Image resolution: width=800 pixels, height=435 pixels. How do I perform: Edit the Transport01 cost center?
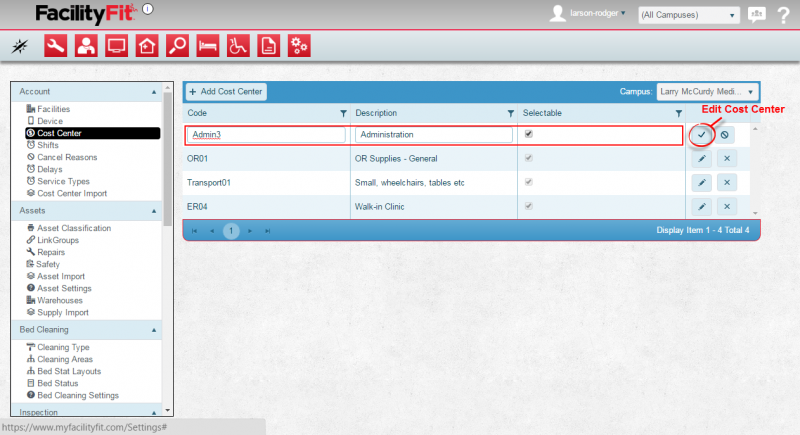(702, 183)
